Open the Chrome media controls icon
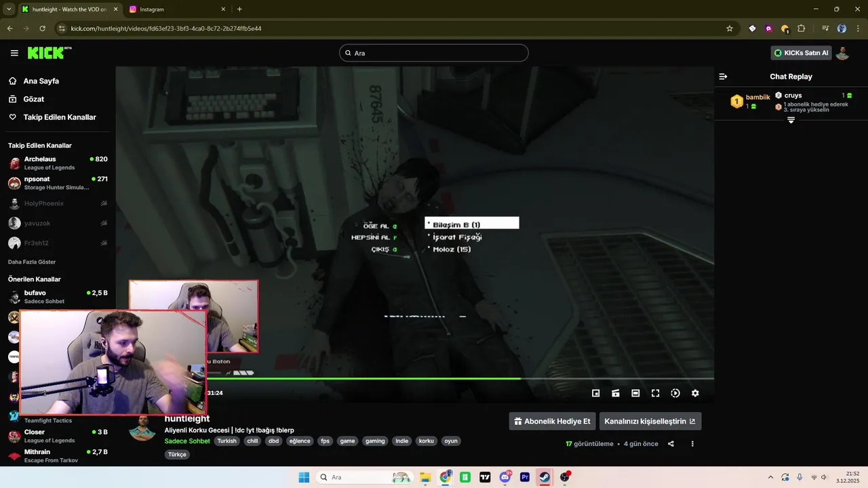Viewport: 868px width, 488px height. (825, 28)
